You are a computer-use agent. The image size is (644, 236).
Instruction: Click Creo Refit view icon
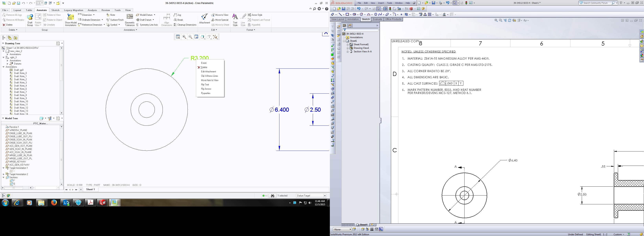178,37
